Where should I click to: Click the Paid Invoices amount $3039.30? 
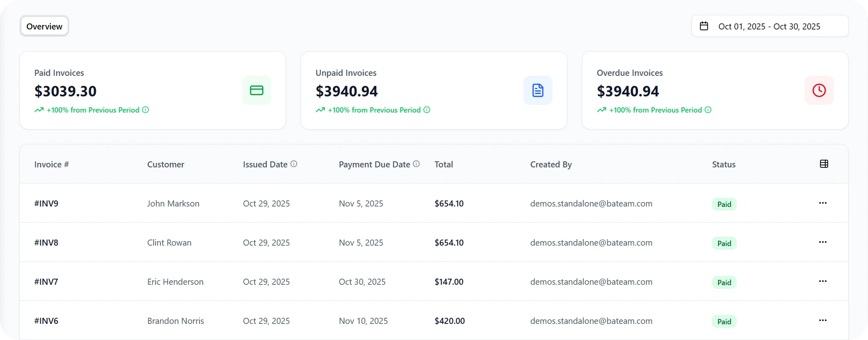(65, 91)
